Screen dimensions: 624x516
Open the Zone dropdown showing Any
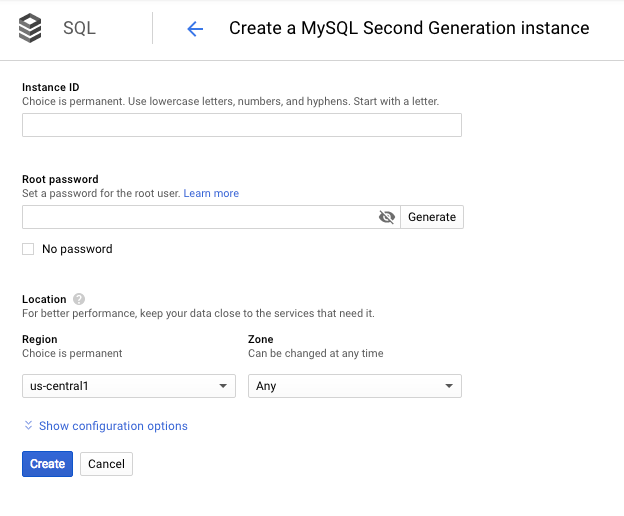coord(355,386)
